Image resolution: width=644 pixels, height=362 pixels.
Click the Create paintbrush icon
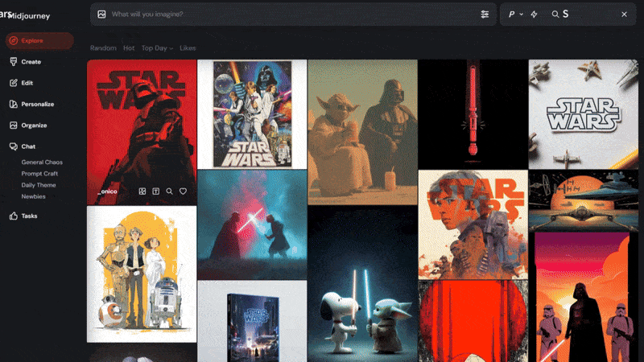point(14,62)
